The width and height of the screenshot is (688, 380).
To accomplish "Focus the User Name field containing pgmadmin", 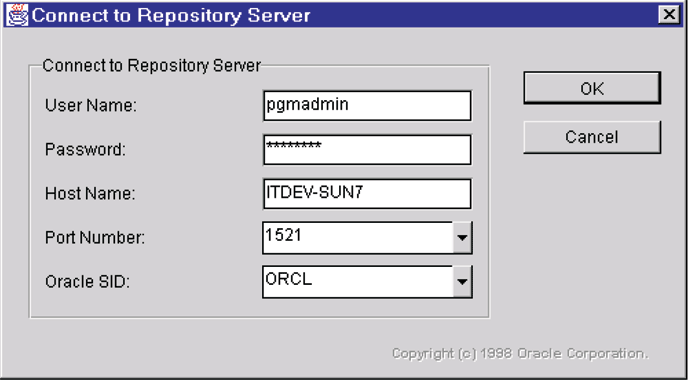I will point(367,105).
